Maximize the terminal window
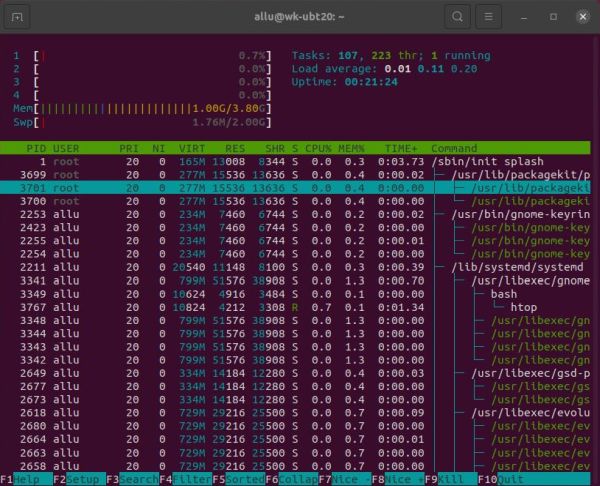The height and width of the screenshot is (486, 600). point(553,17)
